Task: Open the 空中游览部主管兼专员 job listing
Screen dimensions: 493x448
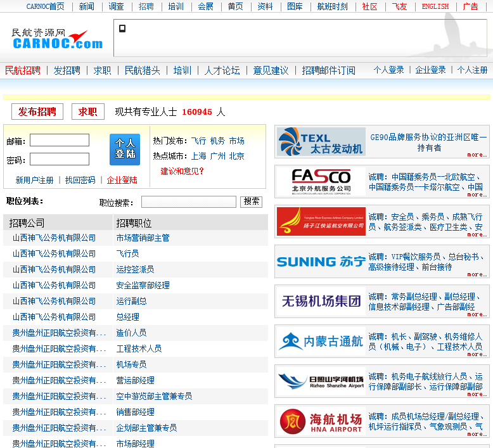Action: (154, 396)
